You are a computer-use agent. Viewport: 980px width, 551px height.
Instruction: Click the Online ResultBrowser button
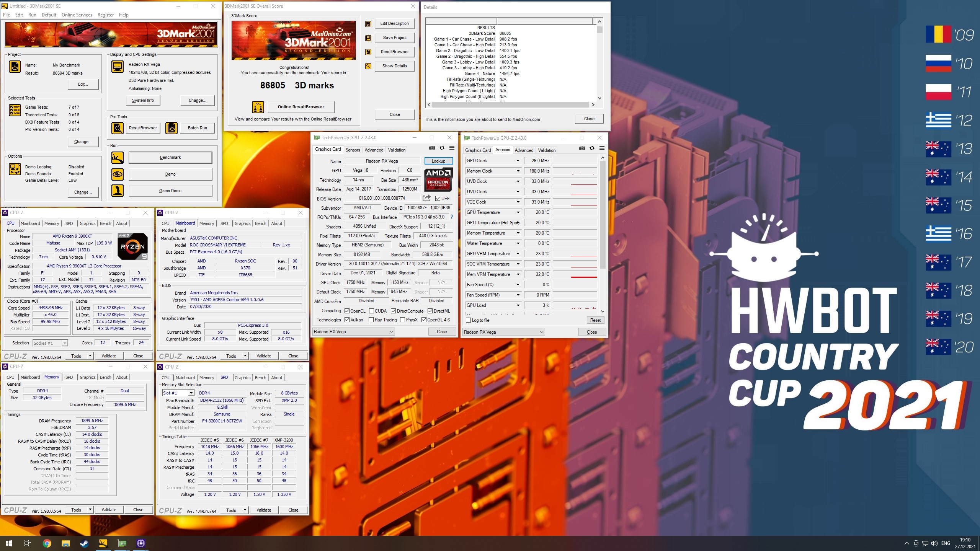tap(301, 107)
